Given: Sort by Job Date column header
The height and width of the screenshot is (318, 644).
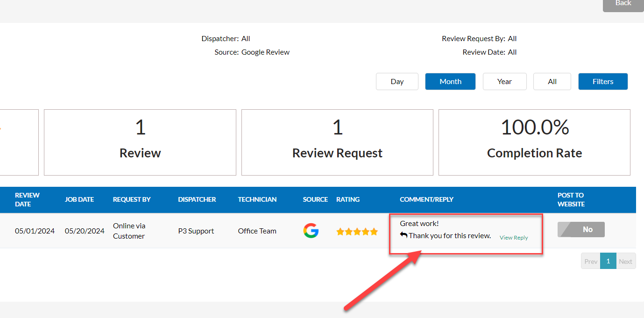Looking at the screenshot, I should (79, 199).
